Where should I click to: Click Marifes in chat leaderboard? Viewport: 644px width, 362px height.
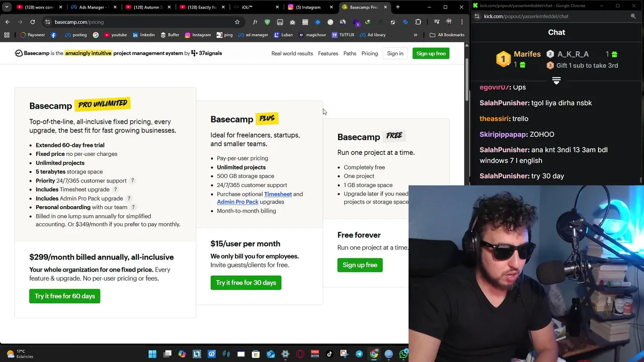[527, 54]
